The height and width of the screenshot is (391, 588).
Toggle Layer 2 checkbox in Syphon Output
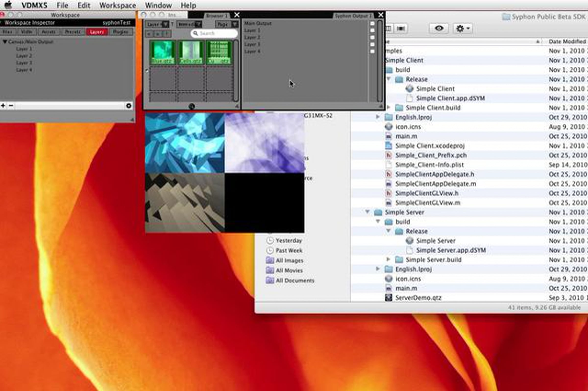click(x=372, y=37)
